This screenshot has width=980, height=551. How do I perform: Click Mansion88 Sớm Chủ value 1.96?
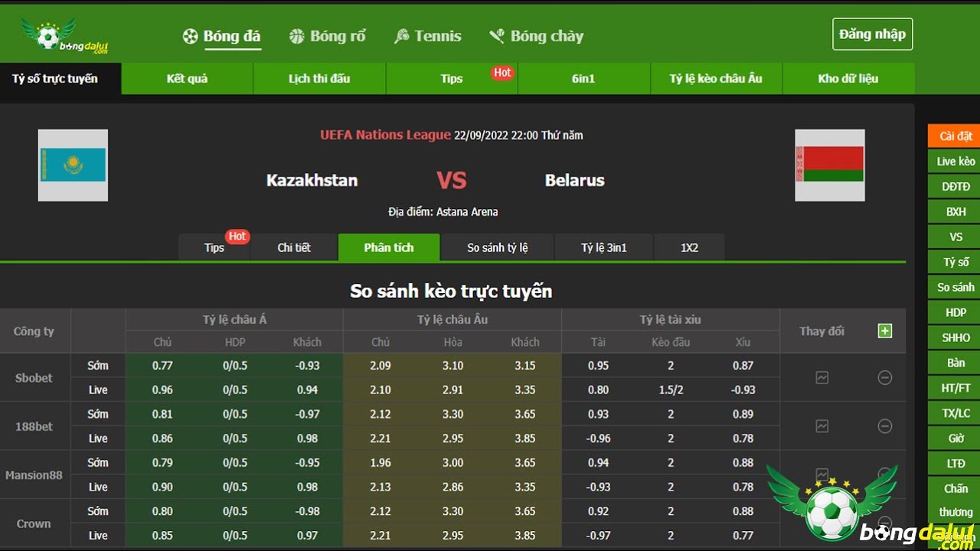(x=381, y=462)
